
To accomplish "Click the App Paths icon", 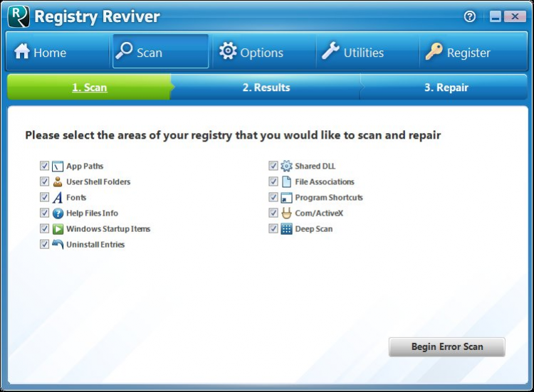I will tap(58, 166).
